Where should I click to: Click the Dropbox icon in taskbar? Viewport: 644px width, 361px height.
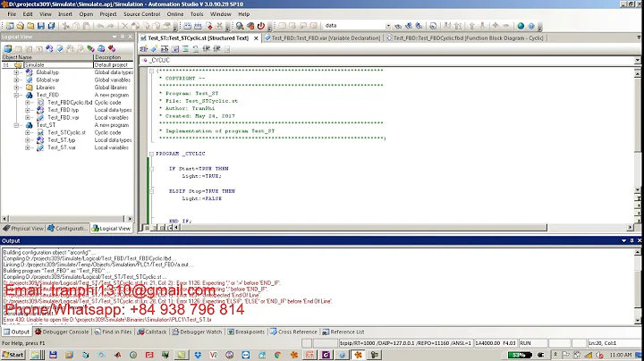(198, 355)
